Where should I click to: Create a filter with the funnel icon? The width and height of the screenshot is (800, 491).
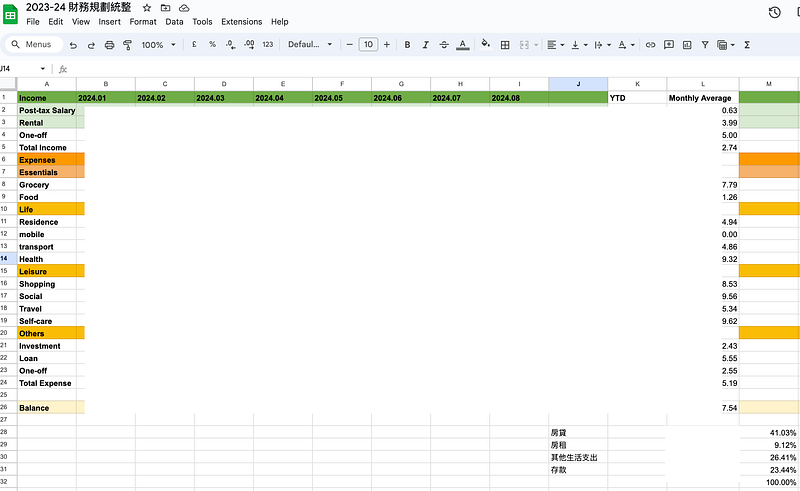(x=705, y=45)
